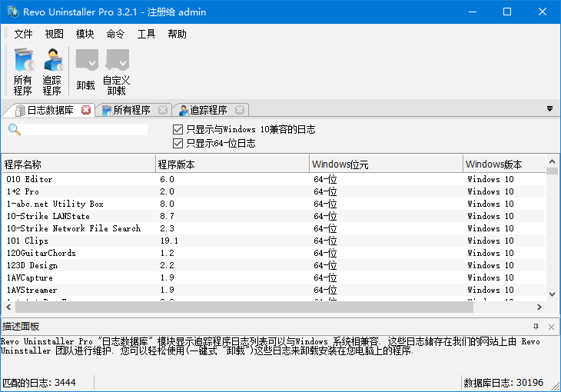Screen dimensions: 561x392
Task: Sort by 程序版本 column header
Action: 233,164
